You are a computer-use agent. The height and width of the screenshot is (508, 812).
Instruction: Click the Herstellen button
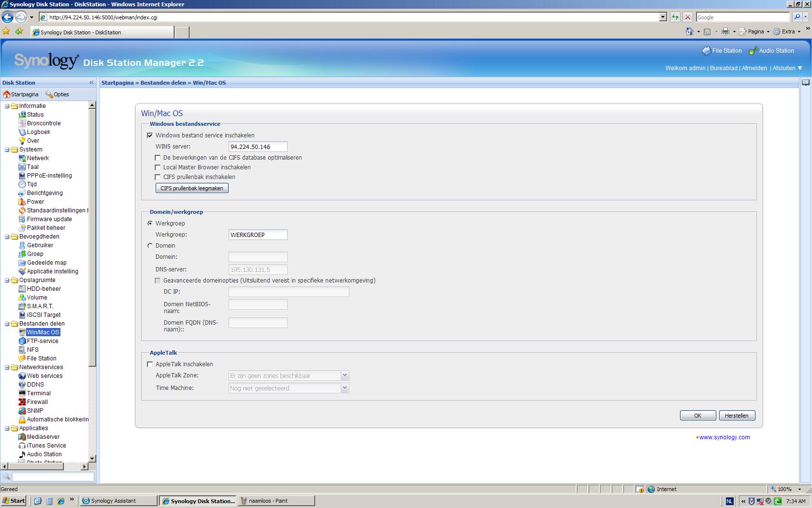pos(737,416)
